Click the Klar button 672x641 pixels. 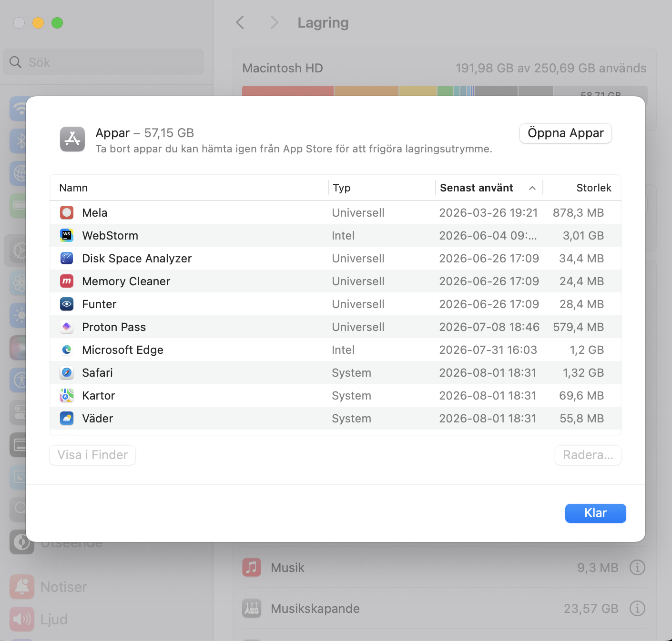pyautogui.click(x=595, y=513)
